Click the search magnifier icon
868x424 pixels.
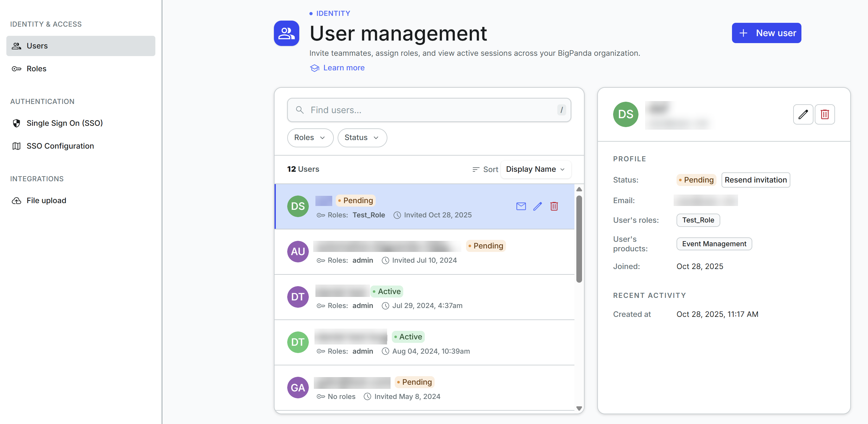tap(300, 110)
